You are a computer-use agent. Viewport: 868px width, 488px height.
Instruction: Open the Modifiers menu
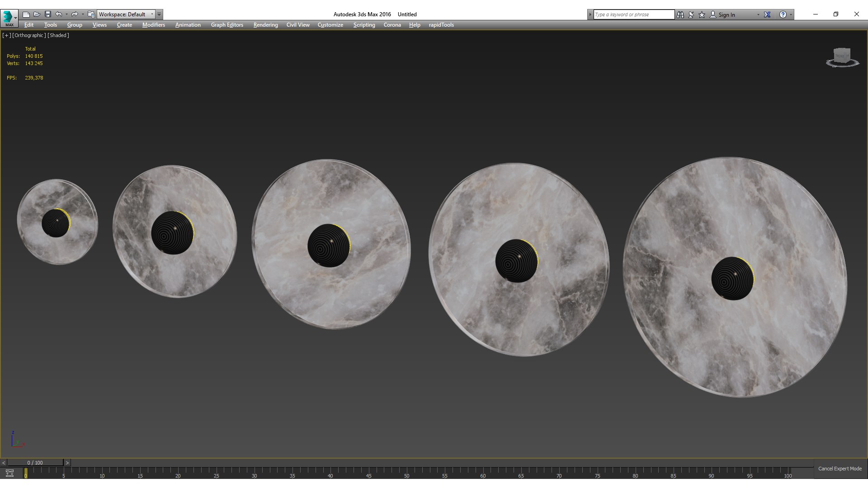153,25
